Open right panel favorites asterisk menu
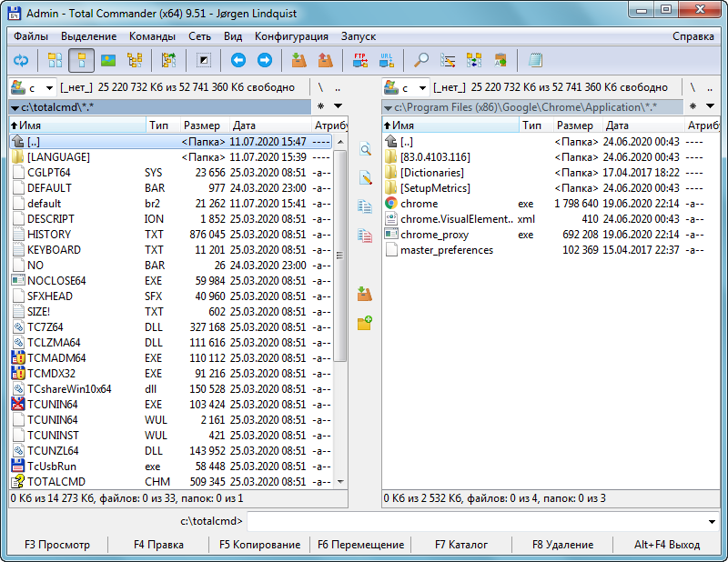 pos(693,106)
